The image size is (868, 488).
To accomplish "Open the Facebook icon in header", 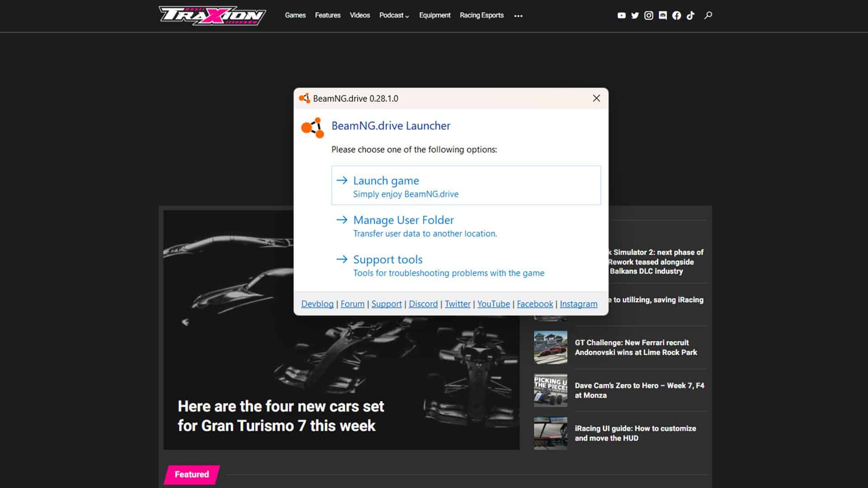I will 676,15.
